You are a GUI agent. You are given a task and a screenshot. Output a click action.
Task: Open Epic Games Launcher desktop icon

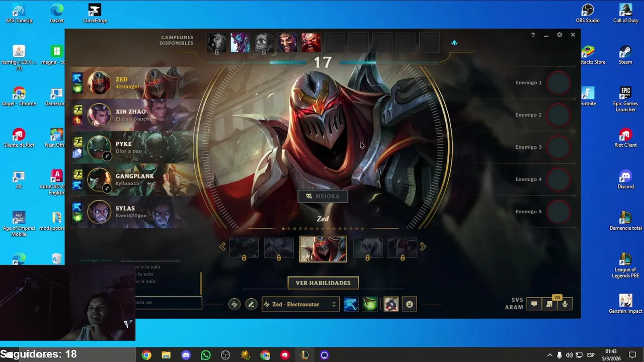tap(625, 99)
